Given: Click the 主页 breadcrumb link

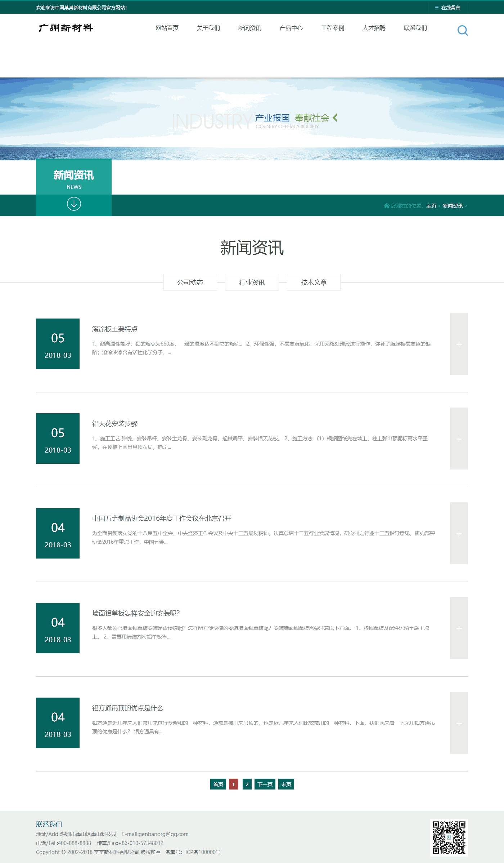Looking at the screenshot, I should [431, 206].
